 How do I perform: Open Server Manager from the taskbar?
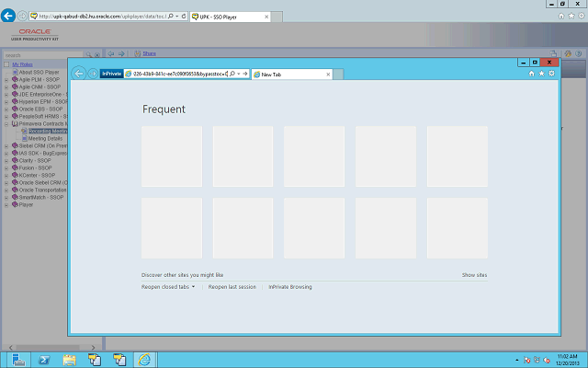[x=18, y=360]
